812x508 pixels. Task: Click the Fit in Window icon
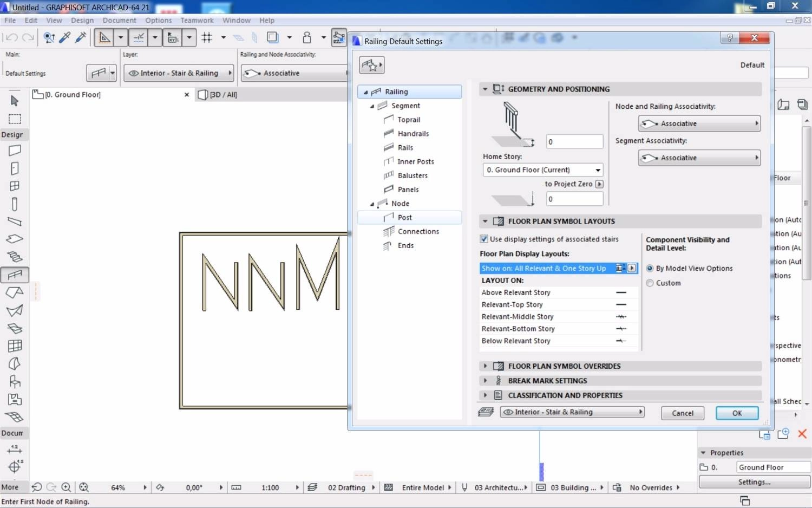tap(84, 487)
